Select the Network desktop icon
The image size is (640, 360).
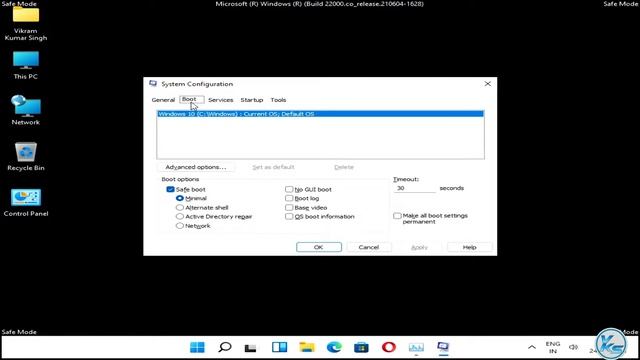pos(26,110)
